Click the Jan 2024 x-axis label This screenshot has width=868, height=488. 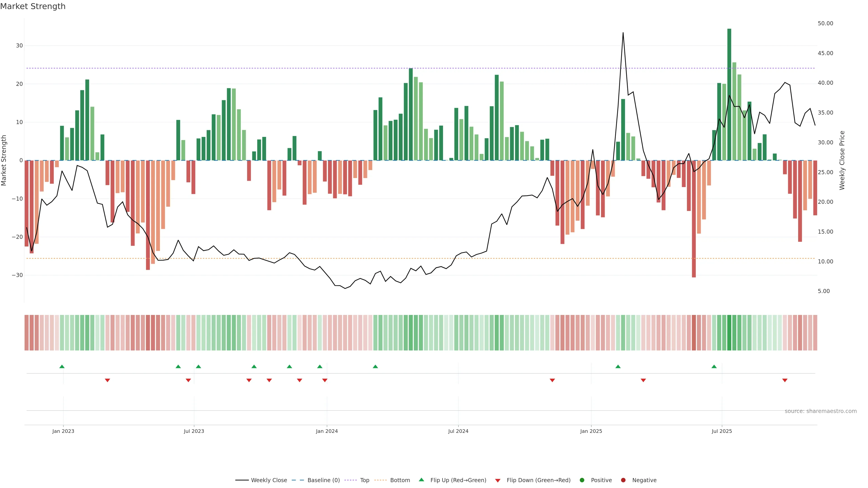click(326, 431)
